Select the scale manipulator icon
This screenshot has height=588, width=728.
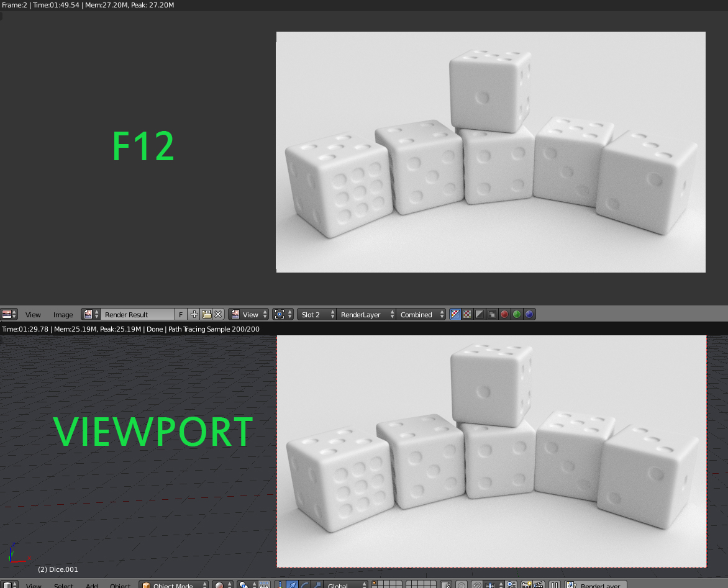pyautogui.click(x=317, y=586)
